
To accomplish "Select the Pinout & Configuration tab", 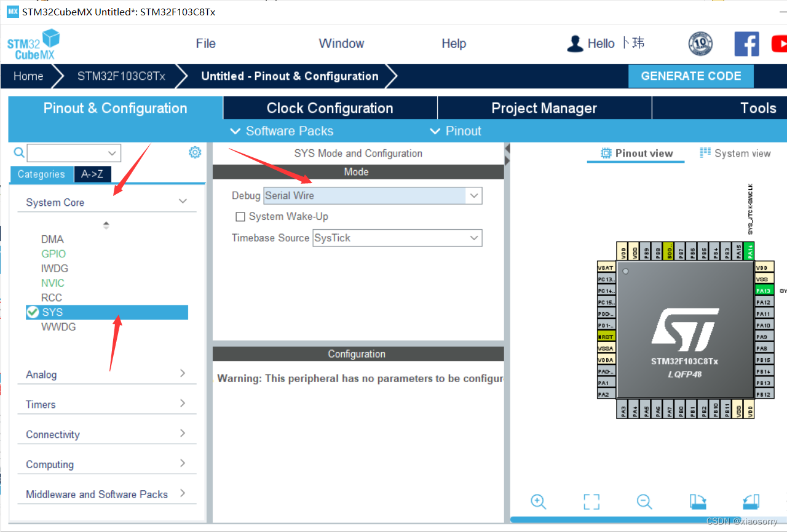I will [x=115, y=108].
